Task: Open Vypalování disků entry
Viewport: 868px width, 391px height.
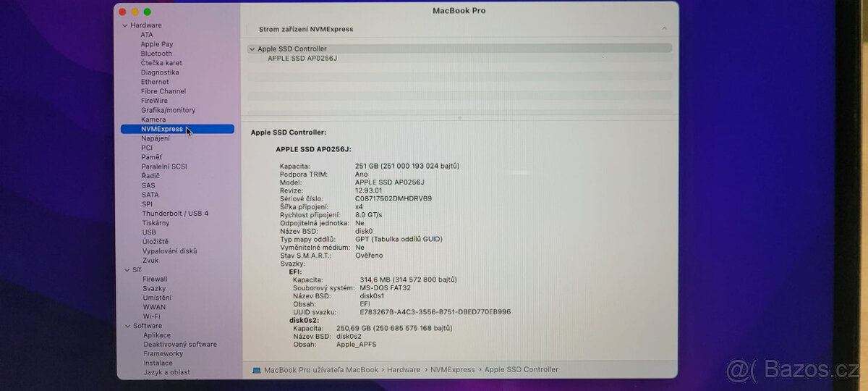Action: point(170,251)
